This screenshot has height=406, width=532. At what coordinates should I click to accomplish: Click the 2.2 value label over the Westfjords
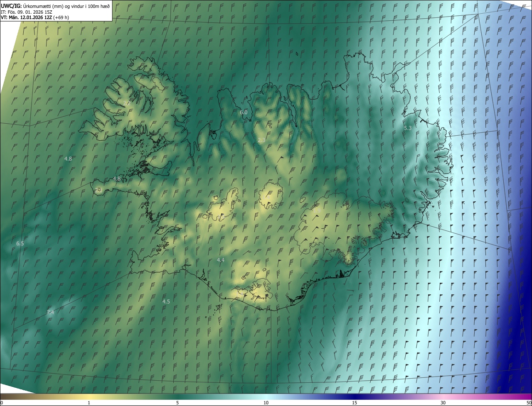[x=127, y=103]
